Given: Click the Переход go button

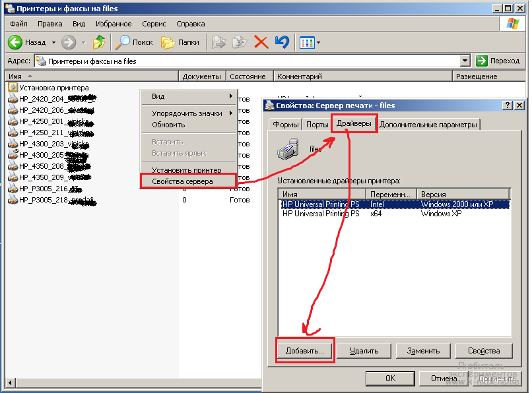Looking at the screenshot, I should [498, 61].
